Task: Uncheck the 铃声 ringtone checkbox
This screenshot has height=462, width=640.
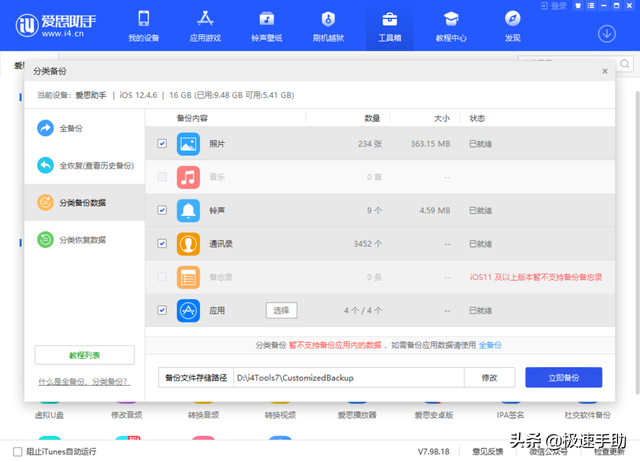Action: point(162,210)
